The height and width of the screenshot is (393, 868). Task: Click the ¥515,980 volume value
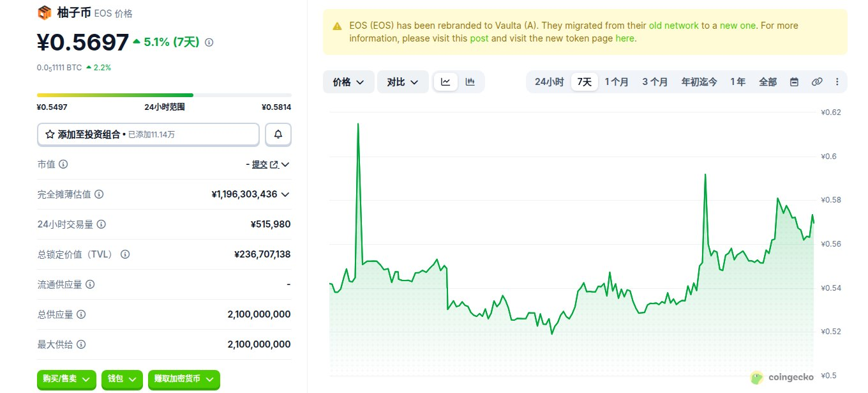[271, 224]
